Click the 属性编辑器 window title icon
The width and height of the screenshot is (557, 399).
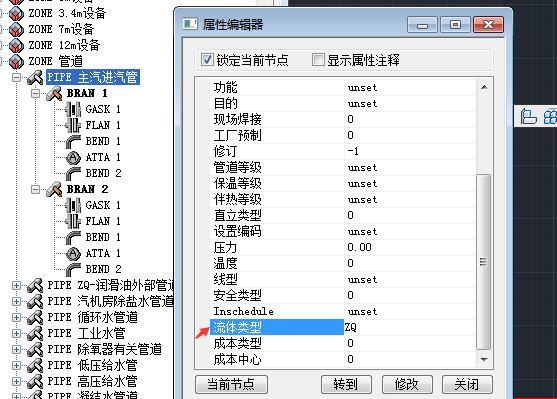click(190, 24)
